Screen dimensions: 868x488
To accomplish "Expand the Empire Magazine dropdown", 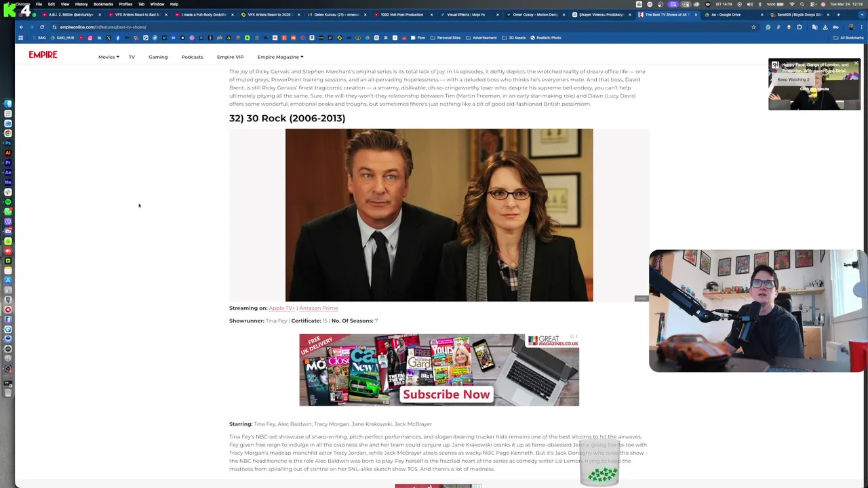I will 280,57.
